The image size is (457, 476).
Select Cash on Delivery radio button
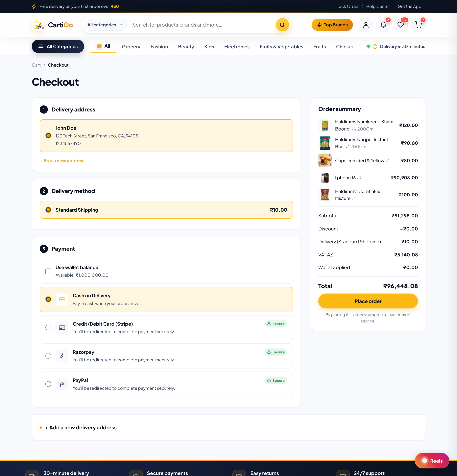[x=48, y=299]
